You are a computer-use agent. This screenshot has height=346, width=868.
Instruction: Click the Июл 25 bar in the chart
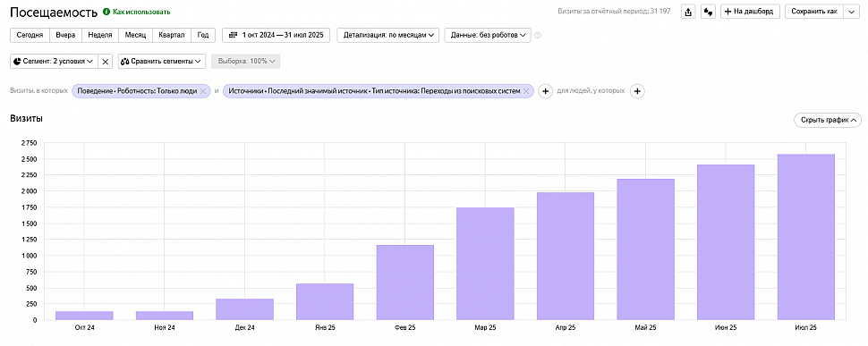805,237
